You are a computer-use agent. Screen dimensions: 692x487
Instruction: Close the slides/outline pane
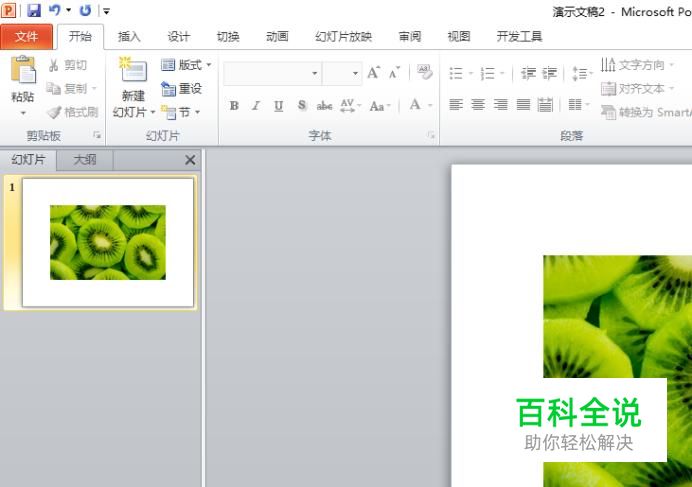coord(190,160)
